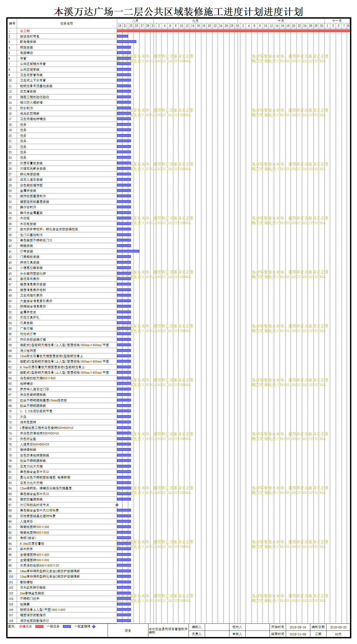Select the task row 双层石膏板安装
Image resolution: width=357 pixels, height=644 pixels.
pos(62,163)
